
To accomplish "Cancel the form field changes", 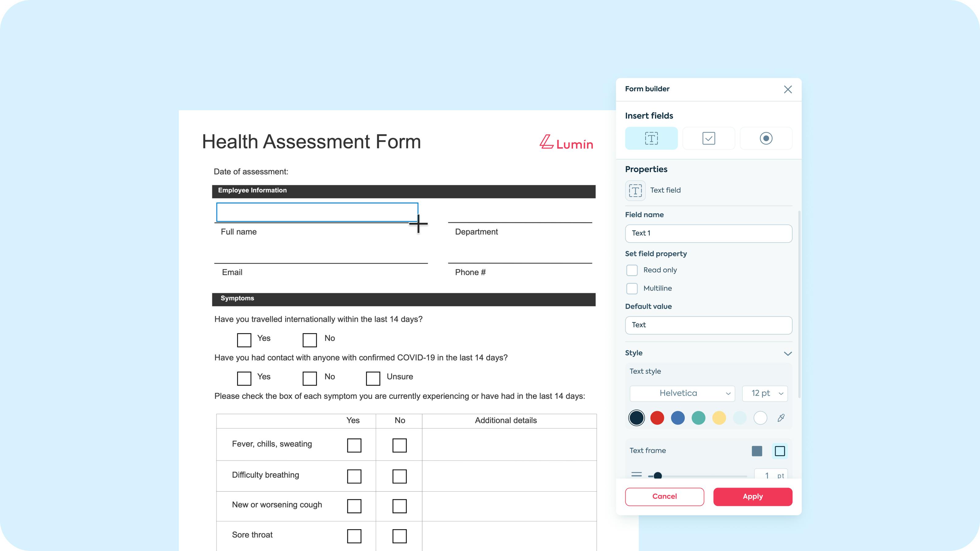I will 664,496.
